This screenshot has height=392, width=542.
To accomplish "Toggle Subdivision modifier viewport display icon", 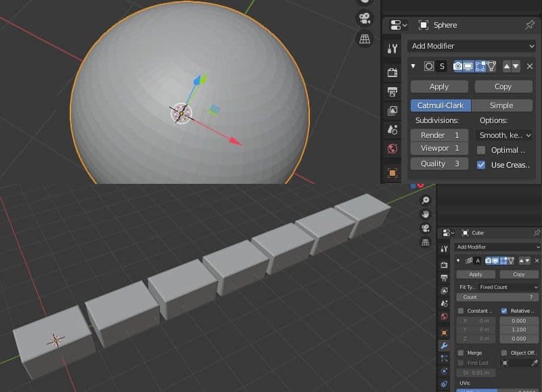I will (x=468, y=66).
